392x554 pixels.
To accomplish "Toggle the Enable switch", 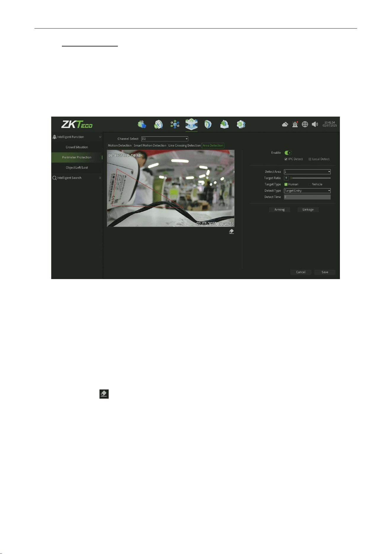I will 288,153.
